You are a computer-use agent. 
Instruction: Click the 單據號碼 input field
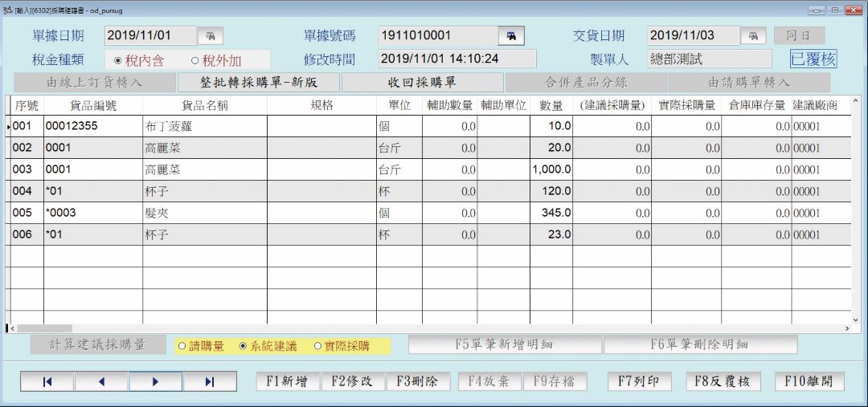point(438,36)
